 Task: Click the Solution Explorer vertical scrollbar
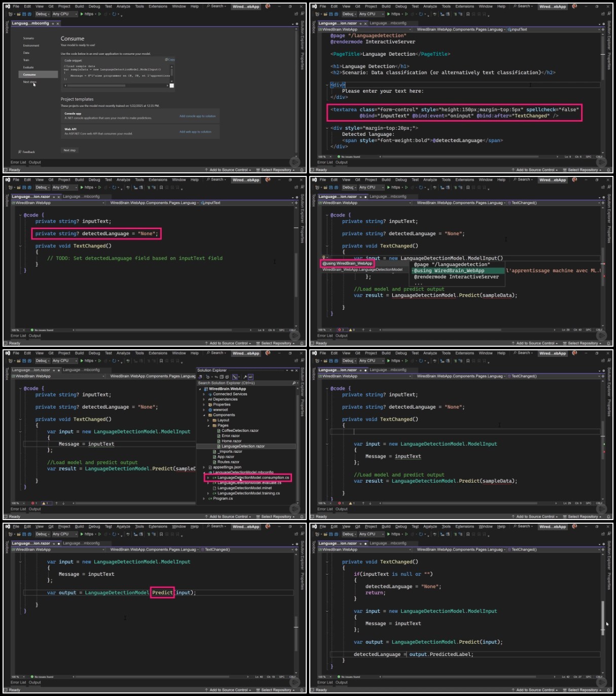[298, 446]
